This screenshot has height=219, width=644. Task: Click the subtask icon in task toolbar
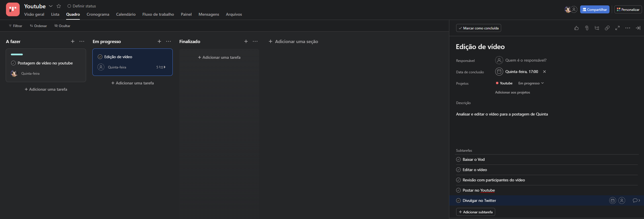(x=597, y=28)
